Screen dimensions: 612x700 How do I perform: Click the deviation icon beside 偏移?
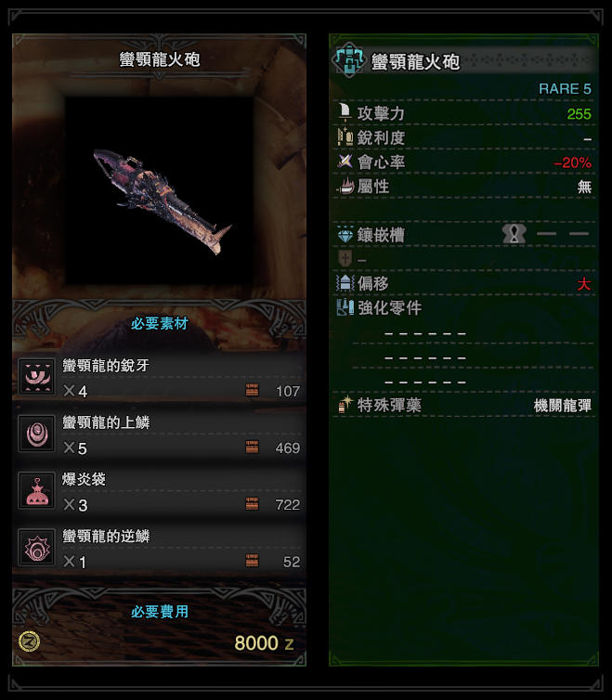345,282
